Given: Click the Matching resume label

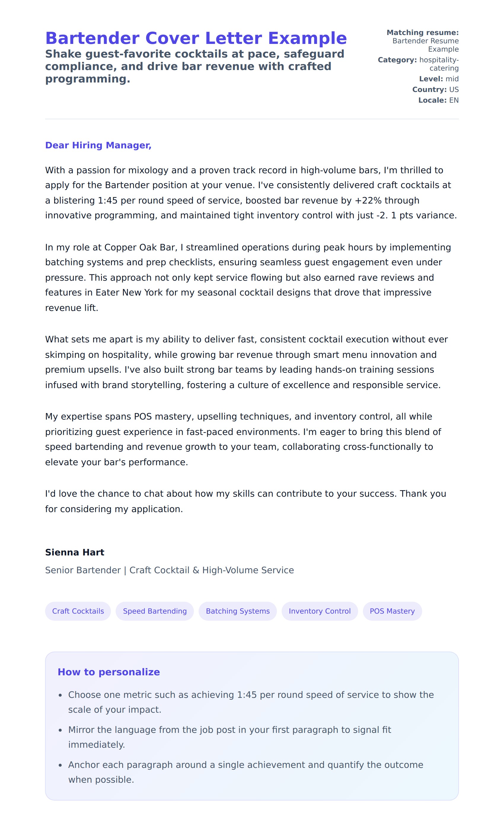Looking at the screenshot, I should click(x=422, y=33).
